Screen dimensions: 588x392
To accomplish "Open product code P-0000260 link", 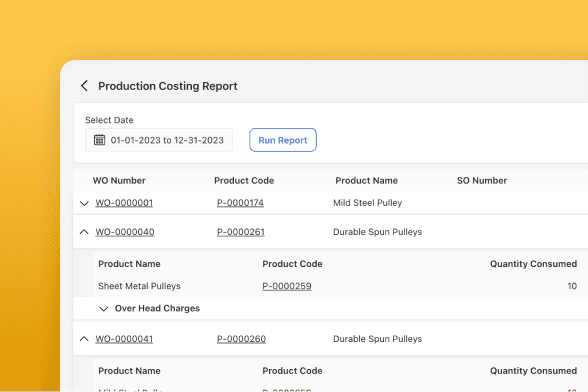I will click(242, 339).
